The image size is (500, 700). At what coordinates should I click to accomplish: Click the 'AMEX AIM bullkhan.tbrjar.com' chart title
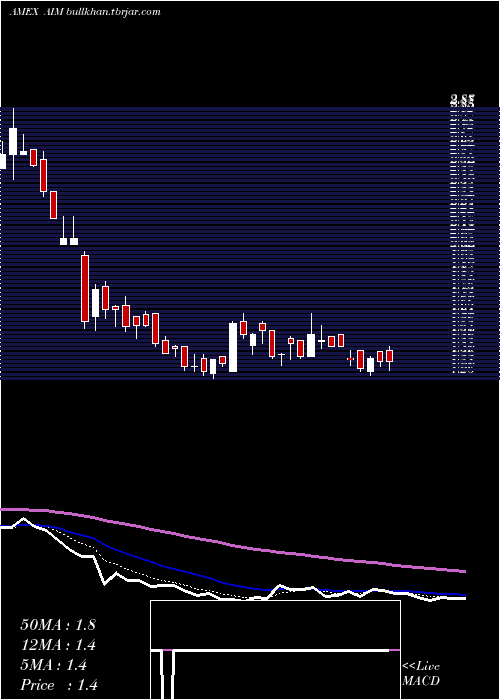point(85,12)
